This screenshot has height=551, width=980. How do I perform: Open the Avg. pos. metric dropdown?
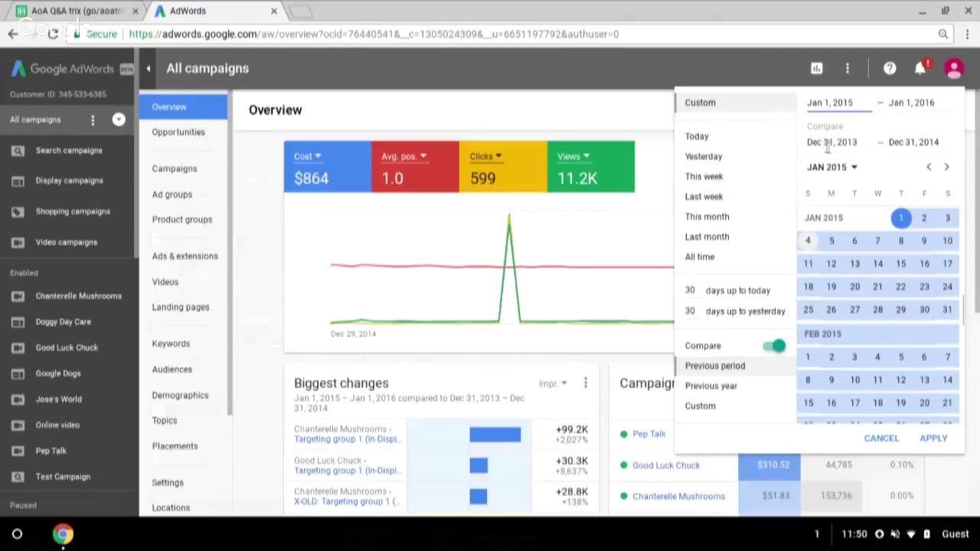[x=403, y=156]
